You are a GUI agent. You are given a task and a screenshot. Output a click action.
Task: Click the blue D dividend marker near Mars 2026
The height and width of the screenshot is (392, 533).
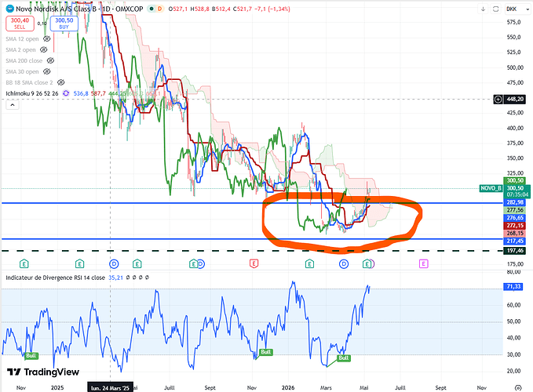(x=344, y=263)
